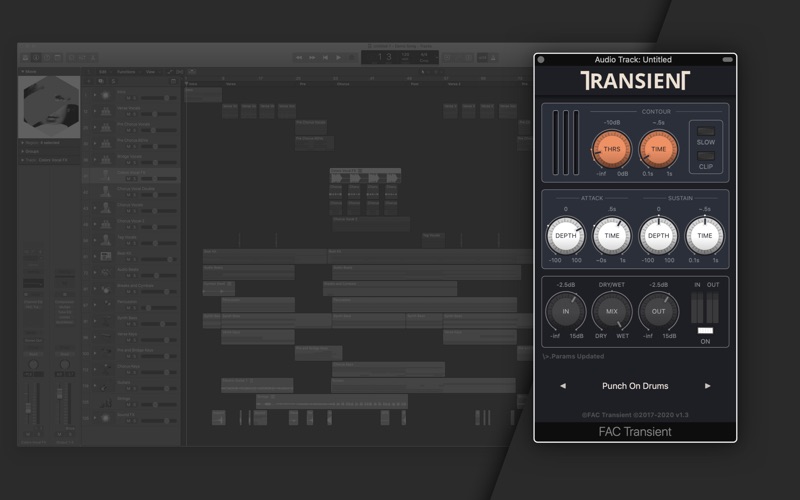Click the album artwork in Logic inspector
This screenshot has width=800, height=500.
49,107
